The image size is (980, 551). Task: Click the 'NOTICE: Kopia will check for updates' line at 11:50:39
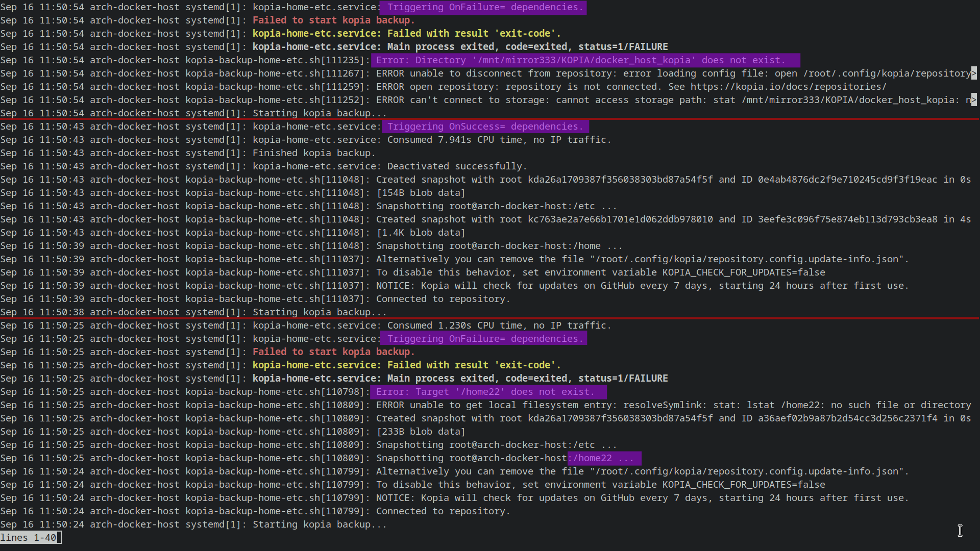point(643,286)
